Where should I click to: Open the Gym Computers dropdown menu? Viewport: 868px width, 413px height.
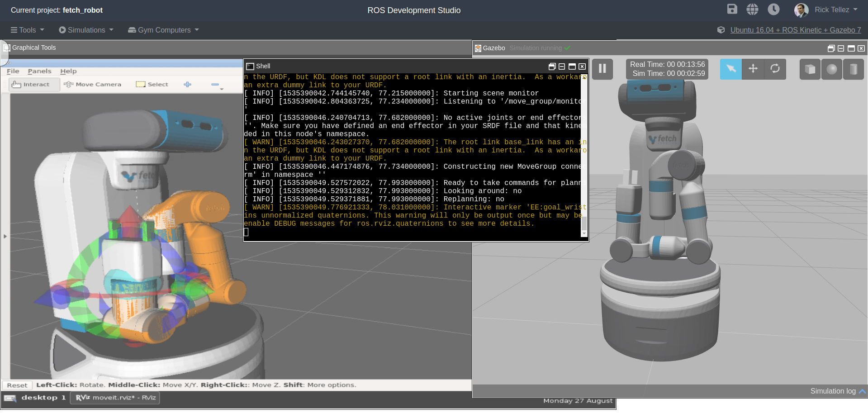163,30
